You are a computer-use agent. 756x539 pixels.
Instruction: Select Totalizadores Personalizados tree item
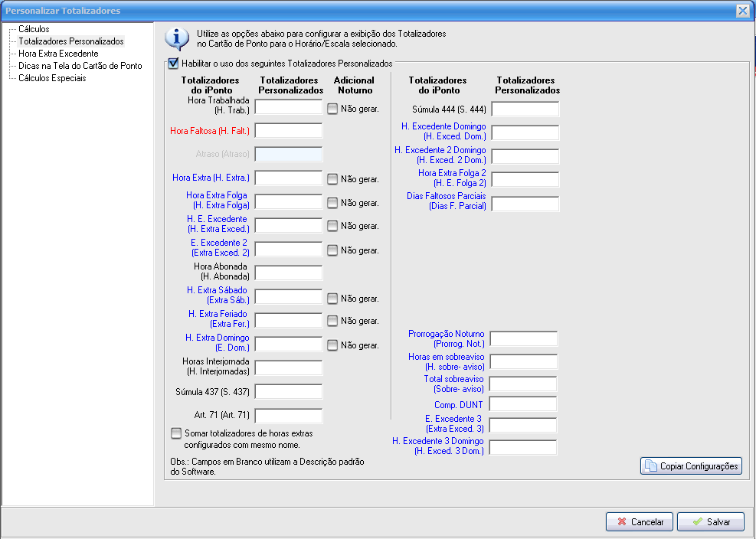(70, 41)
